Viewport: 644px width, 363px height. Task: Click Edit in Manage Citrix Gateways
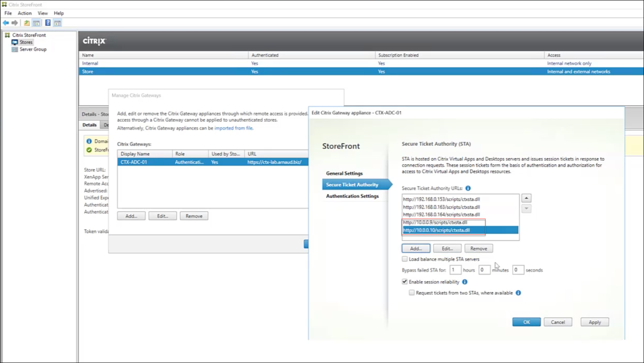pyautogui.click(x=163, y=216)
